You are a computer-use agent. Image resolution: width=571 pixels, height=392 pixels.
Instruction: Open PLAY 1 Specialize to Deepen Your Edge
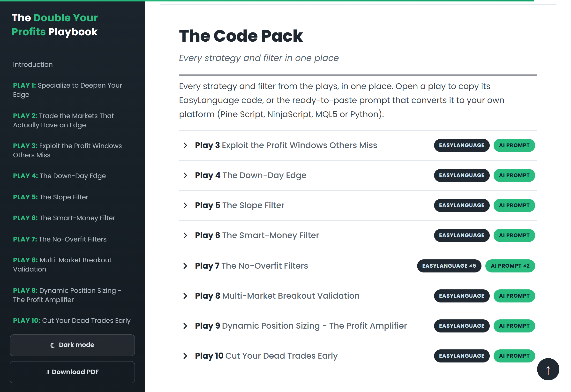pyautogui.click(x=68, y=90)
